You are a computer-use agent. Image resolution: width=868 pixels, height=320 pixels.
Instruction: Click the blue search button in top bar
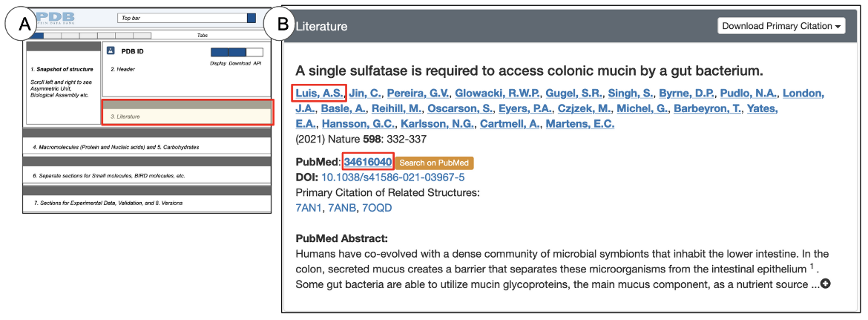point(251,17)
